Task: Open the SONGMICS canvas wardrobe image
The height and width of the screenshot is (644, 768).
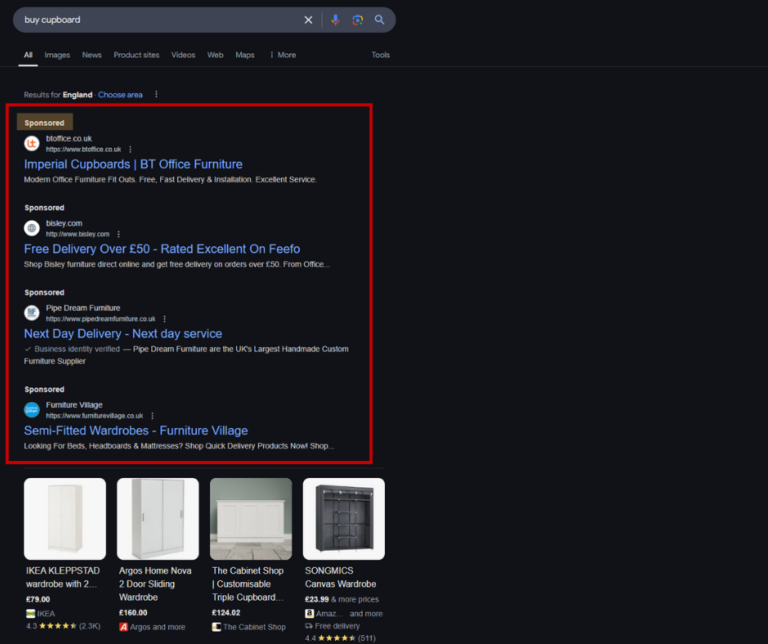Action: coord(344,519)
